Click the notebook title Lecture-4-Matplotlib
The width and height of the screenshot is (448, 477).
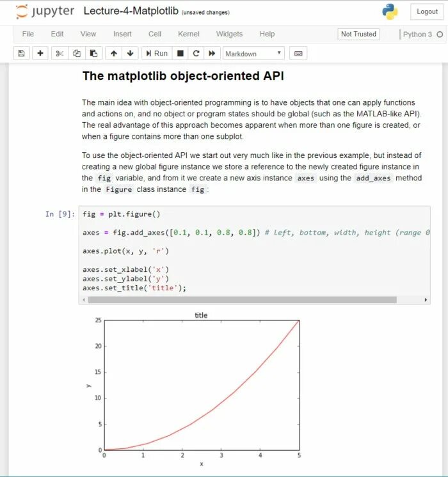(x=131, y=11)
